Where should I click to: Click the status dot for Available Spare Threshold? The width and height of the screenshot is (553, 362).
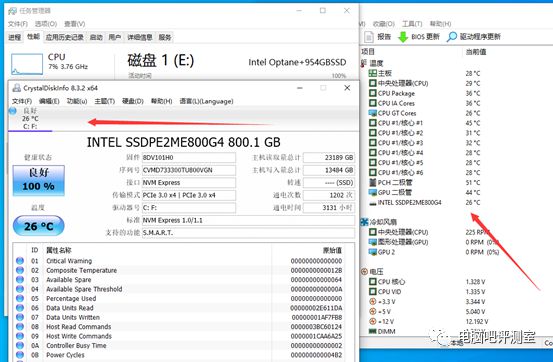(x=20, y=289)
